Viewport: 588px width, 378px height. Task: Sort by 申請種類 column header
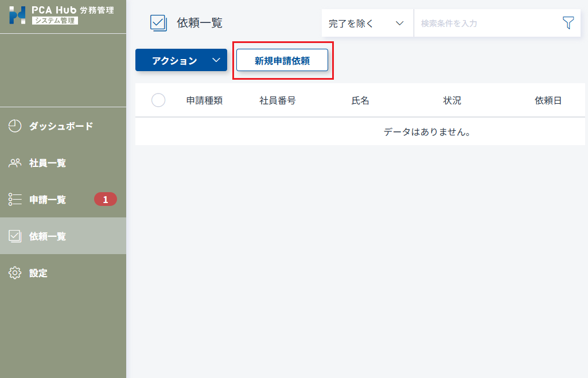pos(204,100)
